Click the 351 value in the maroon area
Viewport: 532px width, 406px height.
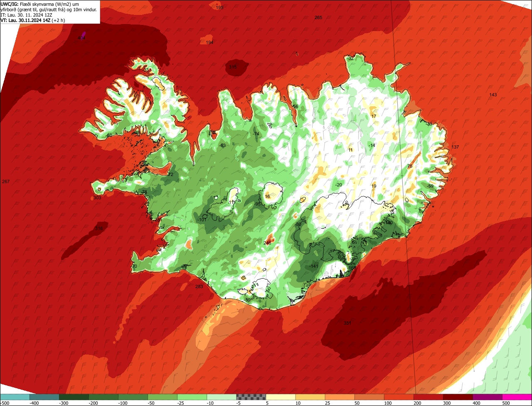347,323
